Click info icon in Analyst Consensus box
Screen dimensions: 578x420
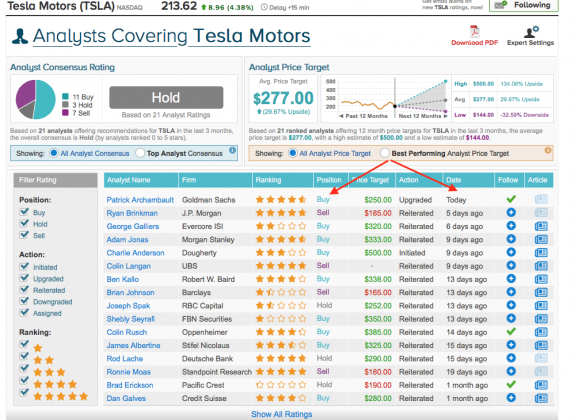(x=232, y=150)
